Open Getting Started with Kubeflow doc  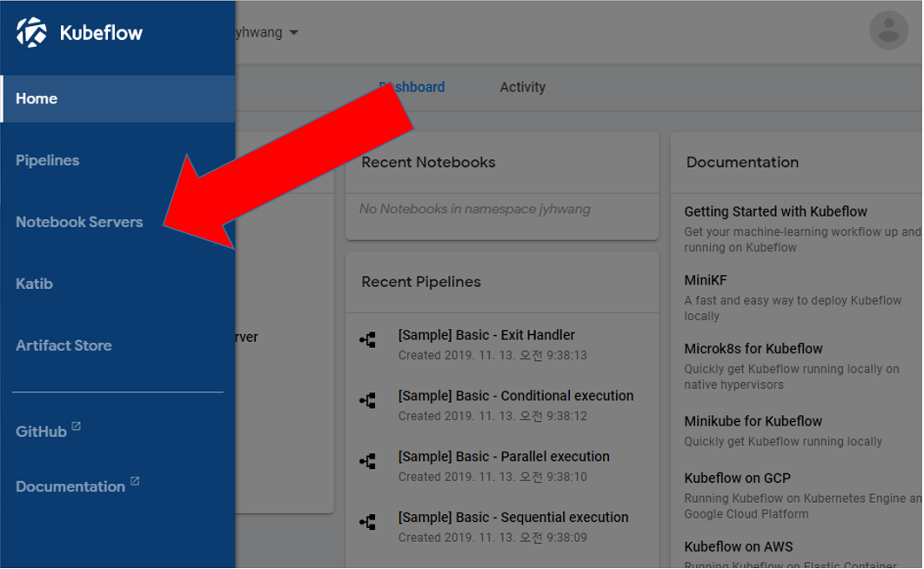tap(775, 211)
